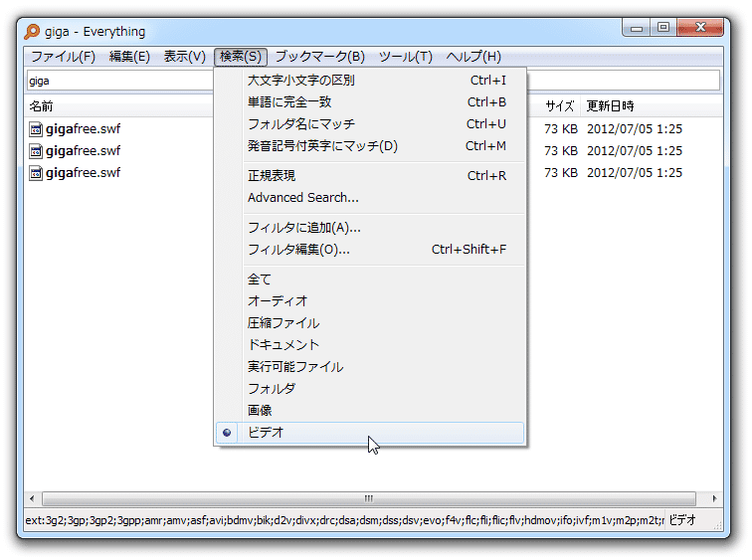
Task: Enable 単語に完全一致 whole word matching
Action: pos(288,102)
